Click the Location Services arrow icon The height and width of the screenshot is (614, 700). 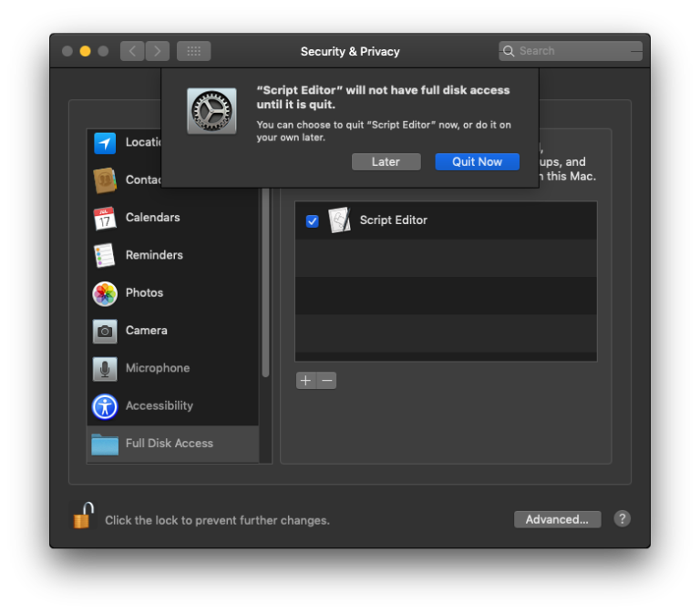(x=105, y=143)
